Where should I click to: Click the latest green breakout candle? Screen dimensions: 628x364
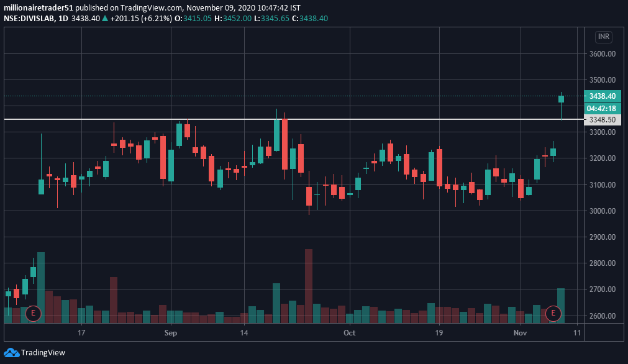pyautogui.click(x=561, y=99)
